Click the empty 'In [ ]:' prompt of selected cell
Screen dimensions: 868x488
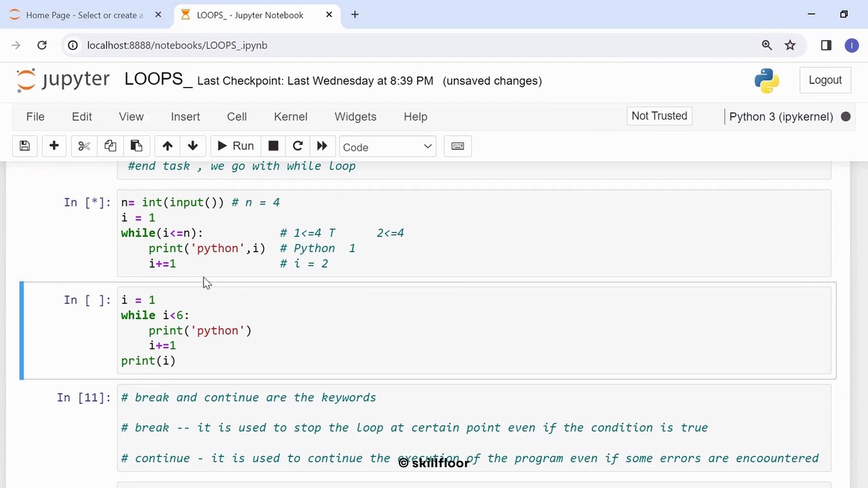click(x=87, y=300)
